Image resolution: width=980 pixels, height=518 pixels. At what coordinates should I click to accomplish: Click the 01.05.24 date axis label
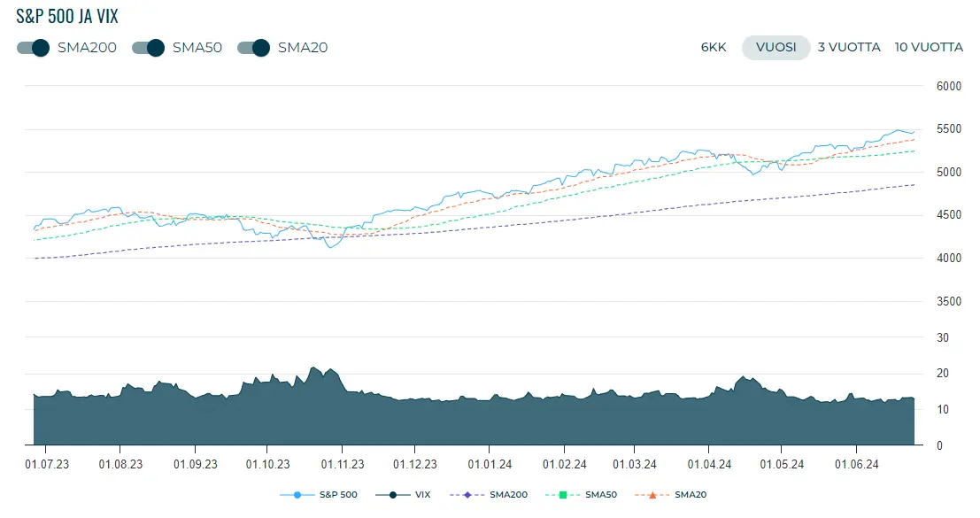pos(782,464)
